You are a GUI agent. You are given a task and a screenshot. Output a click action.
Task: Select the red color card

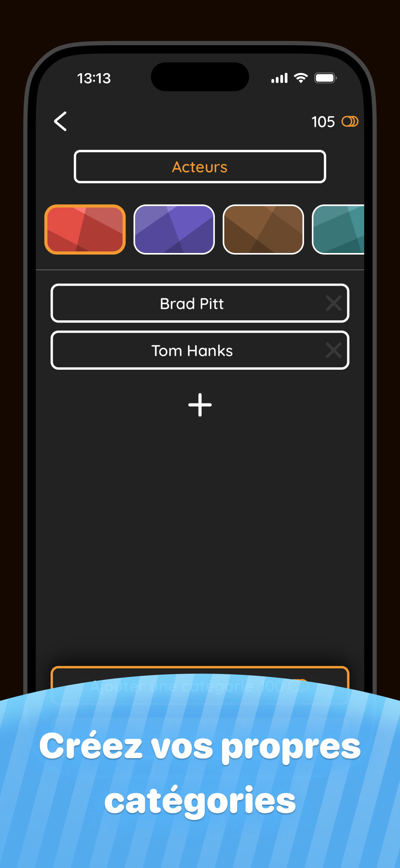point(85,229)
